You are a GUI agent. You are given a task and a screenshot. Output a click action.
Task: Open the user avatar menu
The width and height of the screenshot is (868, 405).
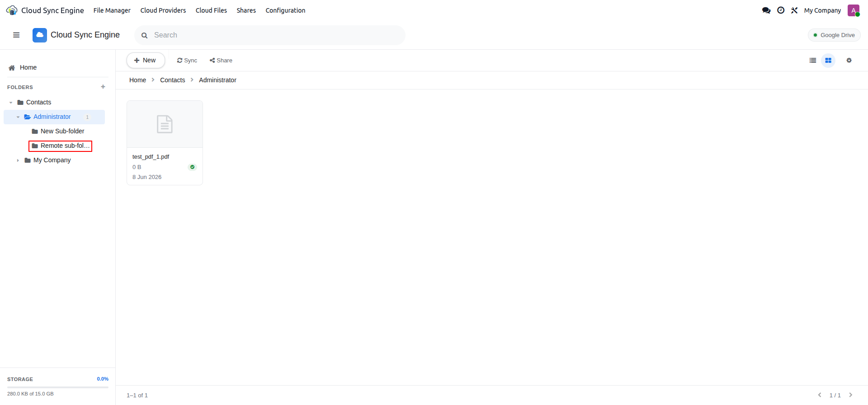click(854, 10)
